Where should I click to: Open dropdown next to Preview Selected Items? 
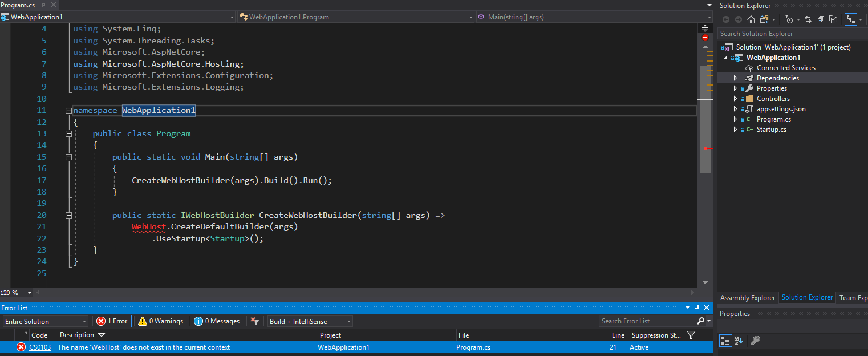861,20
